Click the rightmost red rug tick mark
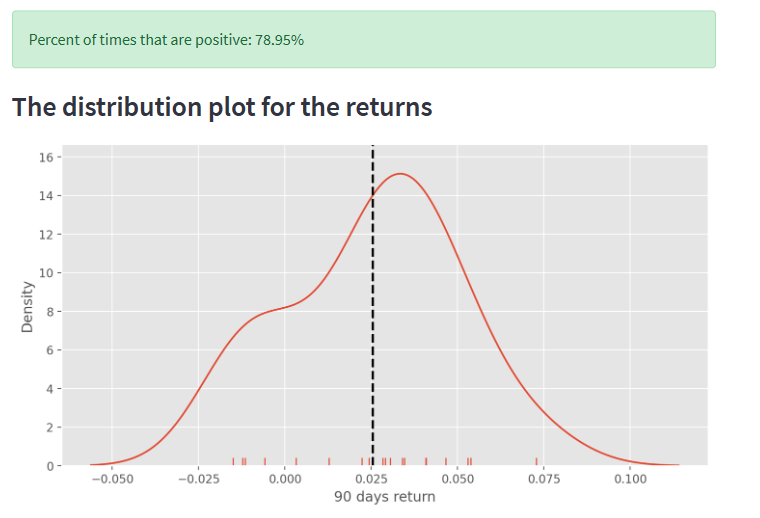The height and width of the screenshot is (518, 760). point(536,461)
